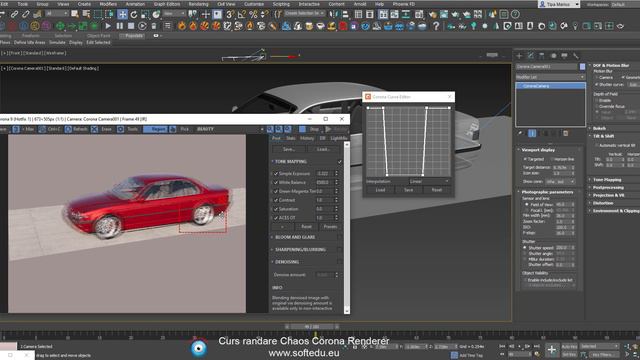Enable the BLOOM AND GLARE checkbox
Screen dimensions: 640x360
pos(340,237)
